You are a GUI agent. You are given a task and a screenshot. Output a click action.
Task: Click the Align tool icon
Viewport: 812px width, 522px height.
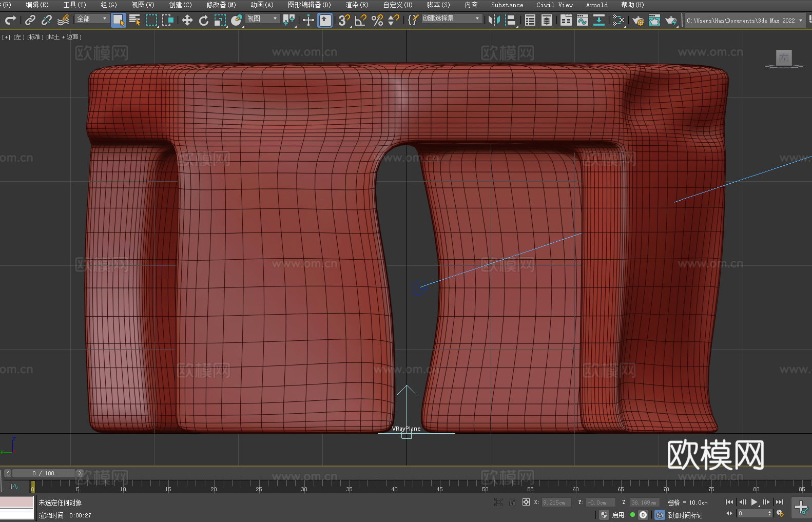[x=511, y=20]
